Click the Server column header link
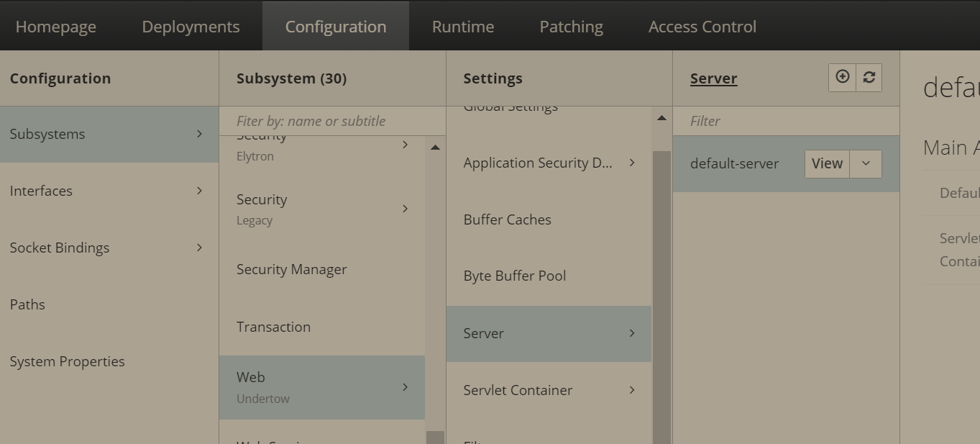Screen dimensions: 980x444 point(713,78)
